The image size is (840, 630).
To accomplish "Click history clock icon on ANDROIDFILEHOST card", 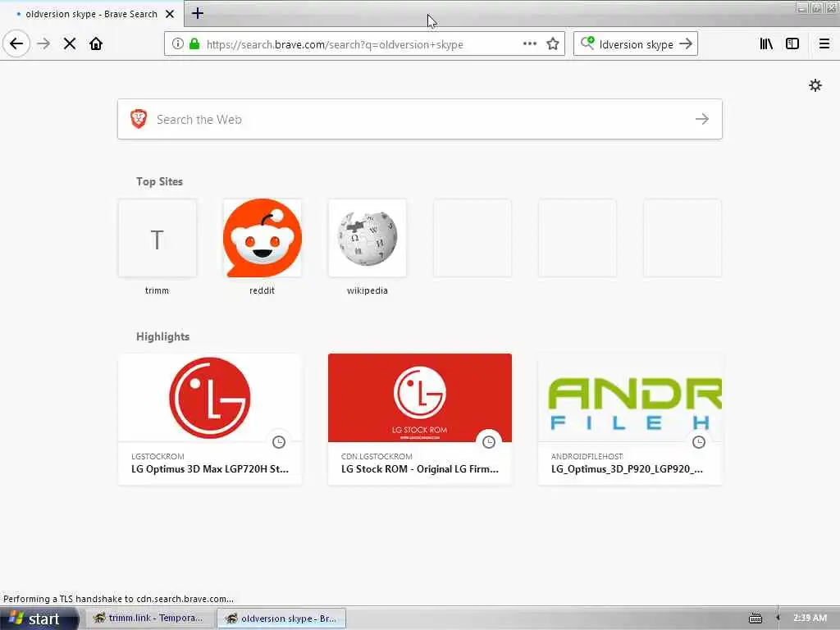I will tap(699, 442).
